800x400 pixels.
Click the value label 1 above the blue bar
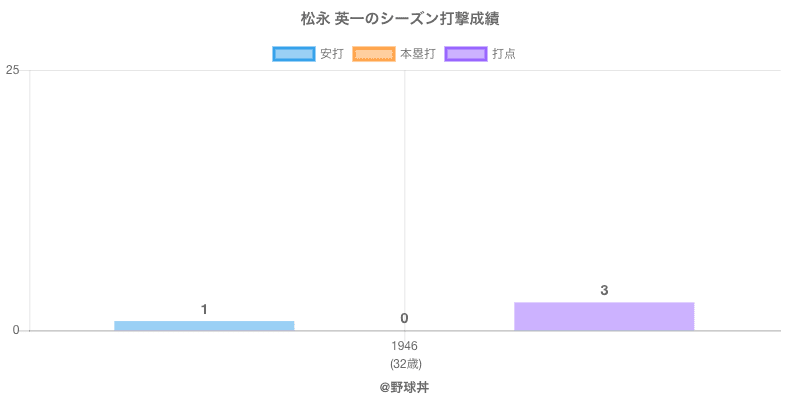pos(204,310)
